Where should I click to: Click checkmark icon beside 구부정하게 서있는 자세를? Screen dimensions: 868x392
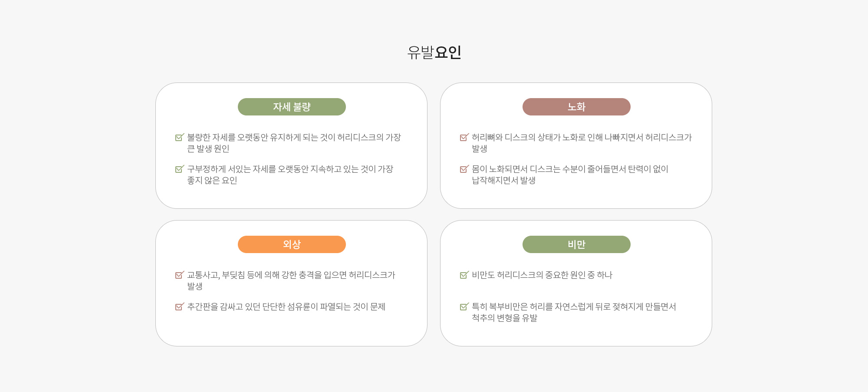coord(180,169)
